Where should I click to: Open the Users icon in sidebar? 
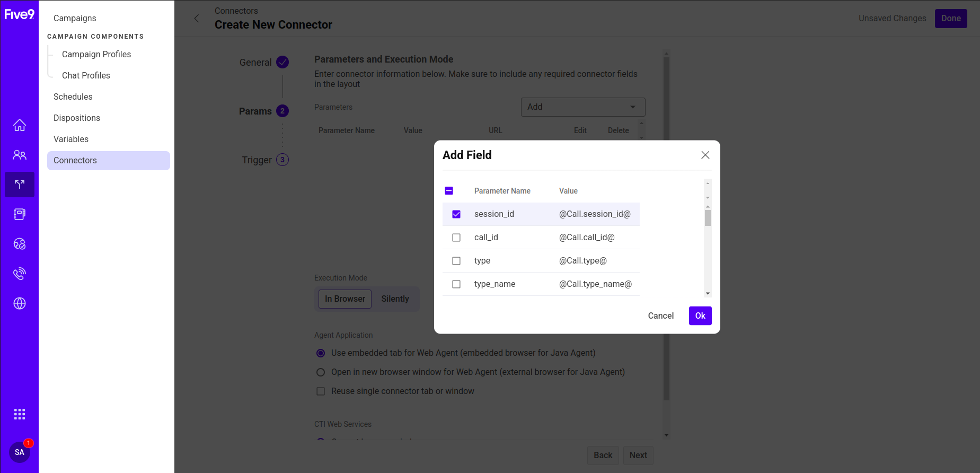pyautogui.click(x=20, y=155)
